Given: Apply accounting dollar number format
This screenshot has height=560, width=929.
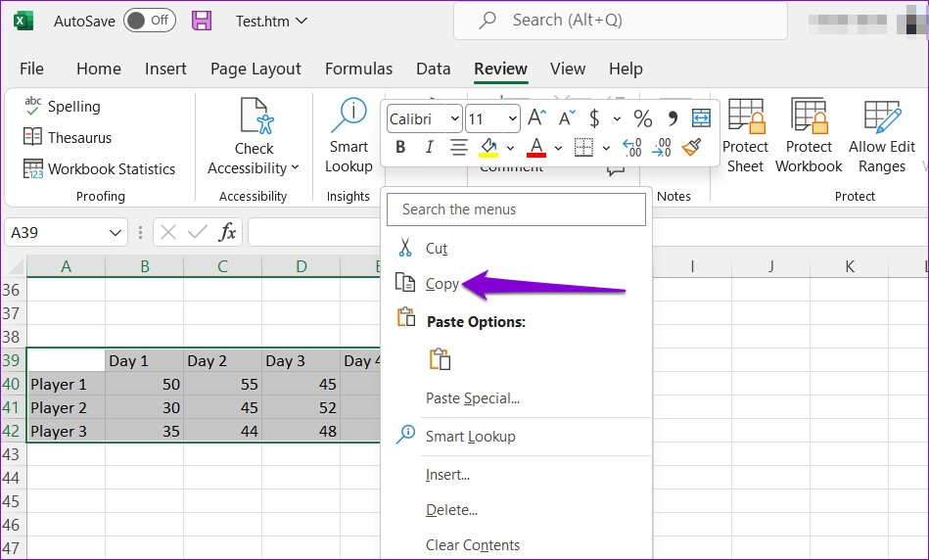Looking at the screenshot, I should 594,118.
